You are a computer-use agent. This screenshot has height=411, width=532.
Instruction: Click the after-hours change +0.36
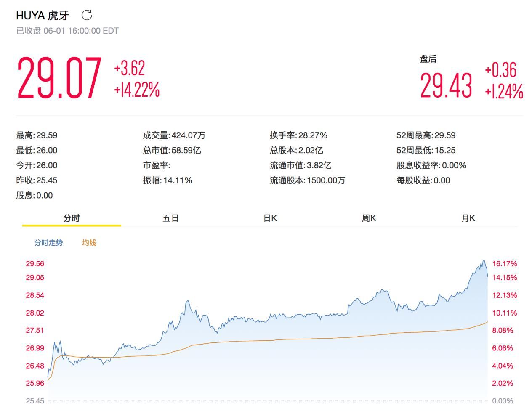[x=500, y=70]
